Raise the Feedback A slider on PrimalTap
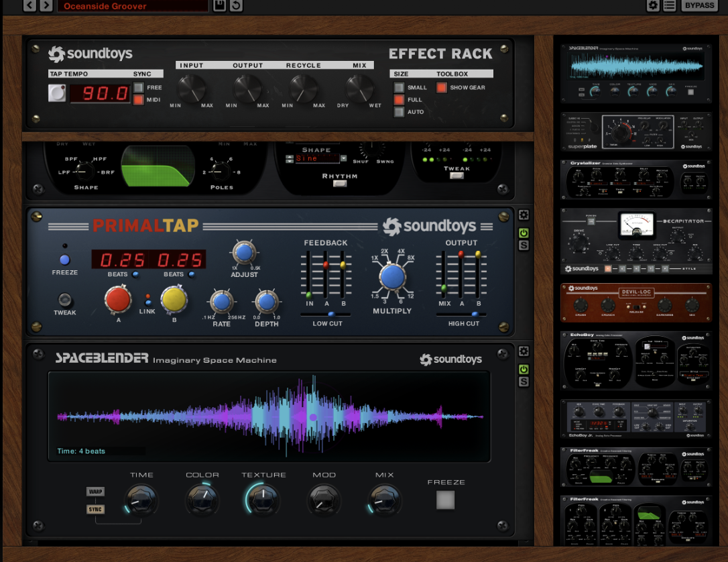This screenshot has height=562, width=728. point(325,265)
